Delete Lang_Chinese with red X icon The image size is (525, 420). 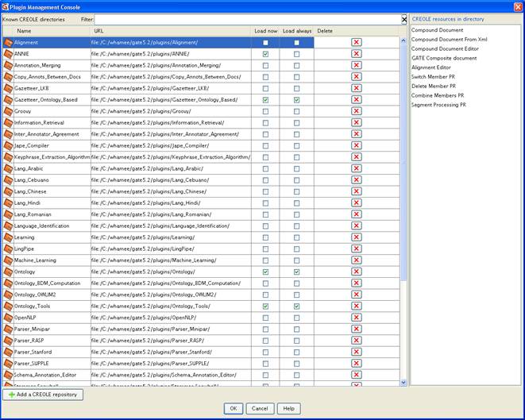click(357, 191)
